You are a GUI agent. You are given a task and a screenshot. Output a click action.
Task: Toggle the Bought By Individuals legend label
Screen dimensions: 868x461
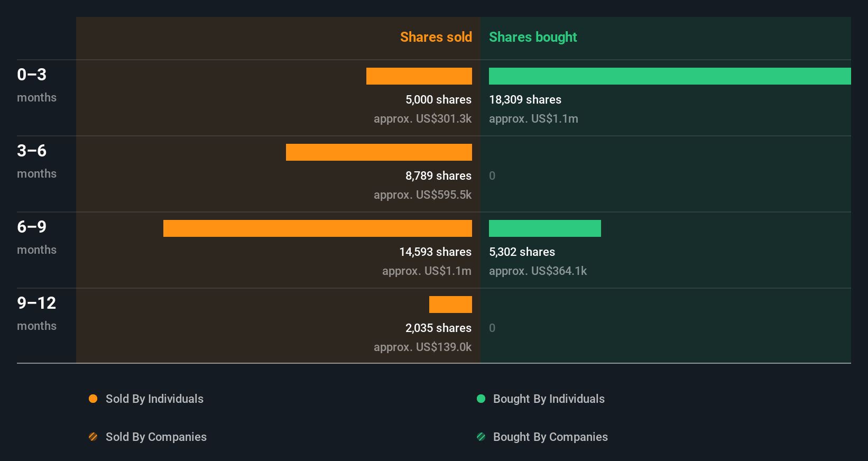tap(549, 399)
